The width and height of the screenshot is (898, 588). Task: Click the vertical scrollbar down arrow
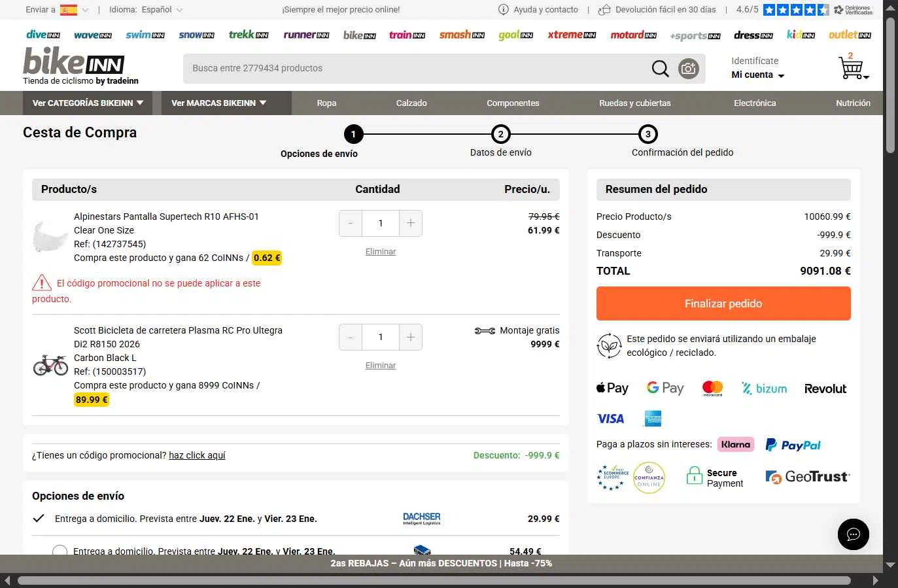click(x=890, y=564)
